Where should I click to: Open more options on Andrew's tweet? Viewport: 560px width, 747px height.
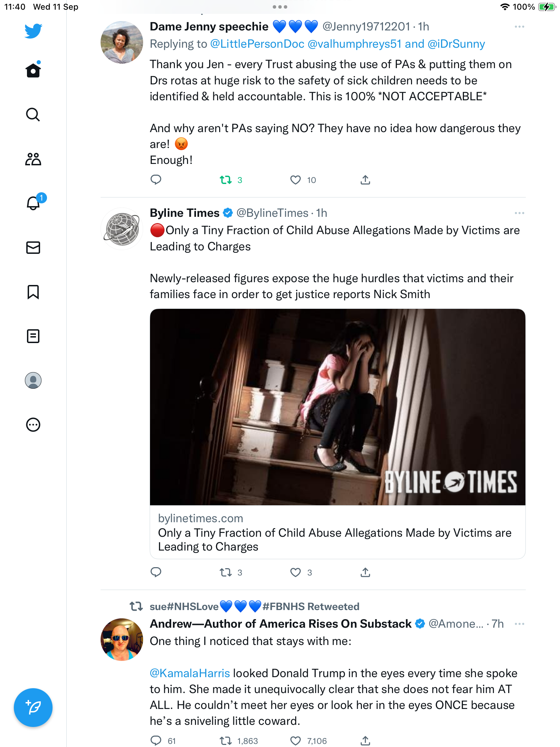click(x=519, y=624)
